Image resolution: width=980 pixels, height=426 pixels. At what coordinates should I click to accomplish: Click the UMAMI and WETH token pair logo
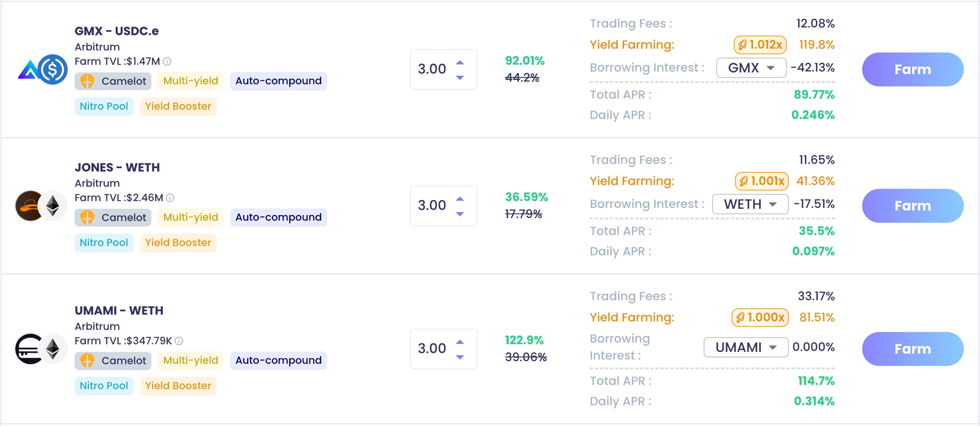41,349
